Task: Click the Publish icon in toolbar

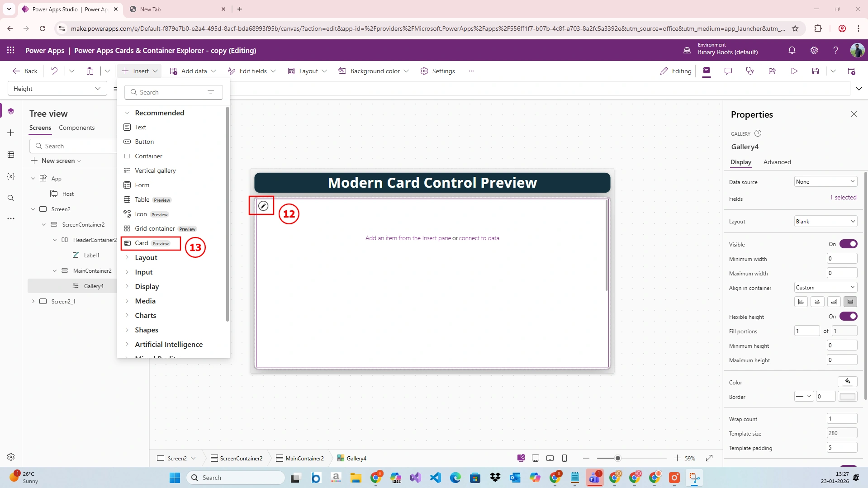Action: [851, 71]
